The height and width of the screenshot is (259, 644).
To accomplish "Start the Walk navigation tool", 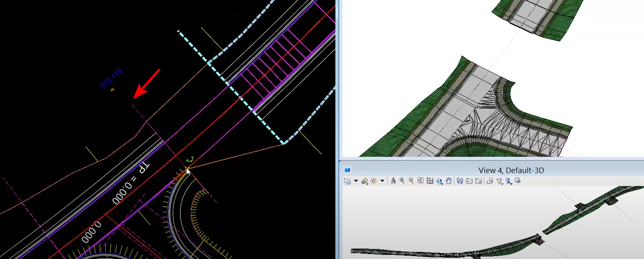I will (460, 181).
